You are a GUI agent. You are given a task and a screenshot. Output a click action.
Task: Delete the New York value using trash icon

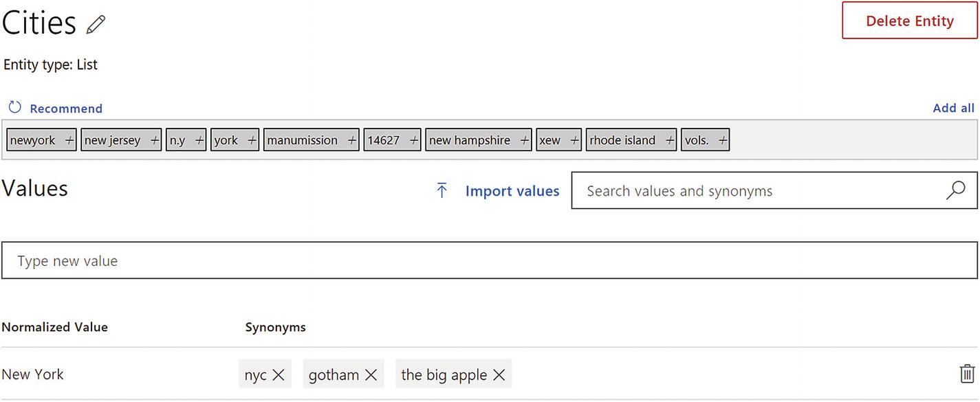pyautogui.click(x=967, y=373)
